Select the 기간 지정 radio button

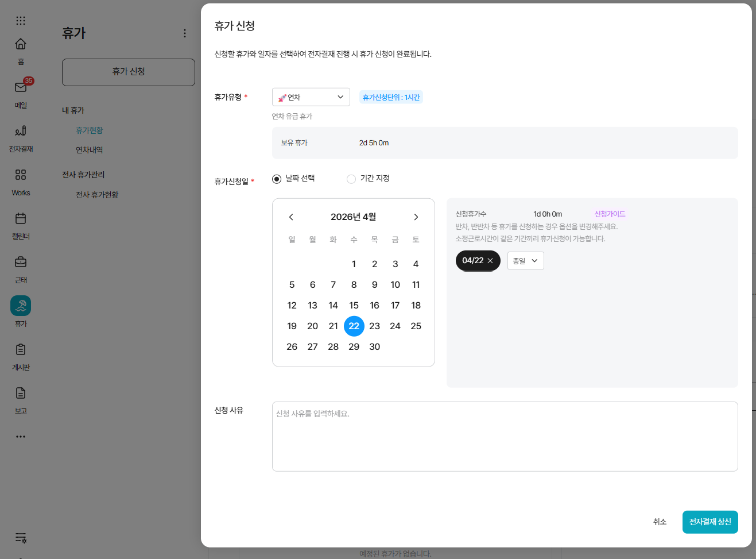(351, 179)
